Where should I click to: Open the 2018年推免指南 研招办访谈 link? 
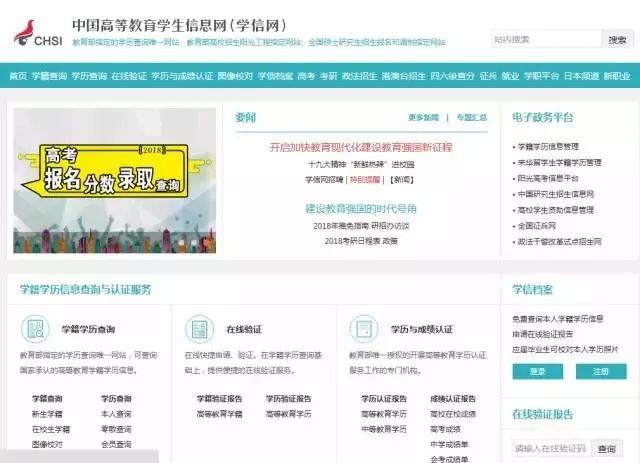tap(361, 226)
